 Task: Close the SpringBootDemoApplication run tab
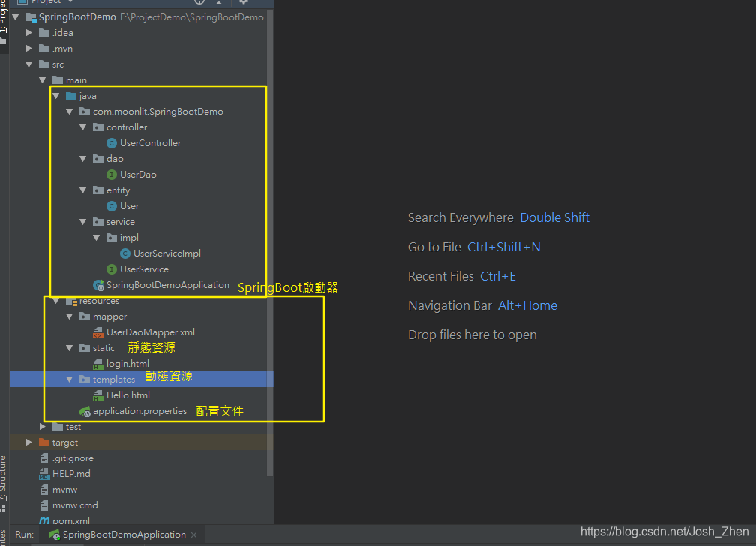[193, 535]
